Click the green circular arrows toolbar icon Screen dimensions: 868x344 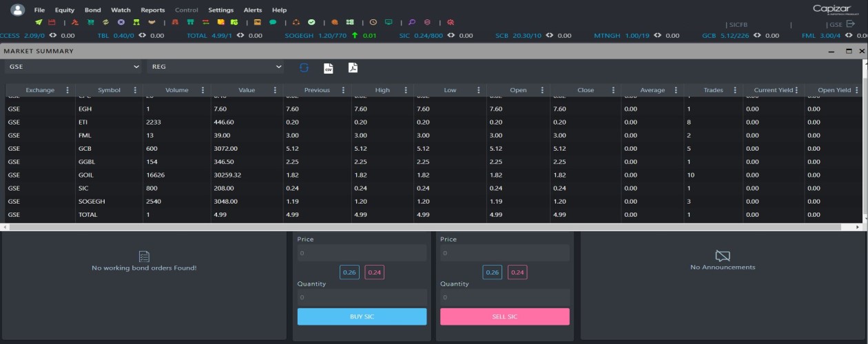[106, 22]
